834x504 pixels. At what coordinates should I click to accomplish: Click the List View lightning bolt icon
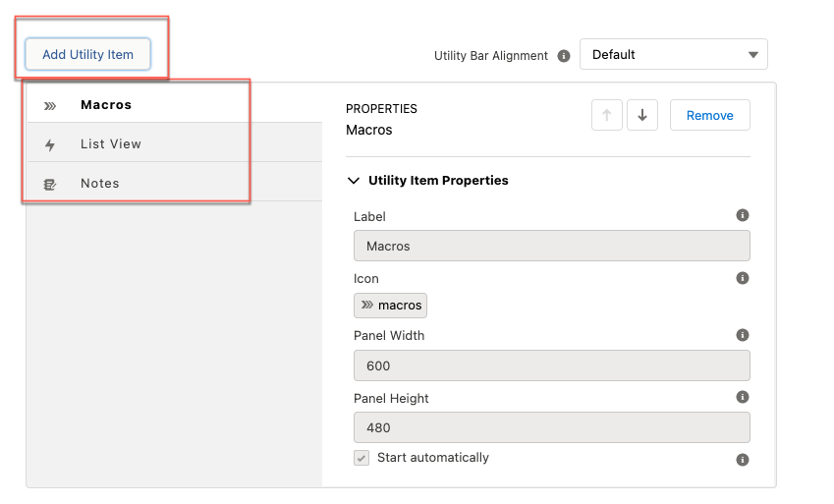[x=50, y=144]
